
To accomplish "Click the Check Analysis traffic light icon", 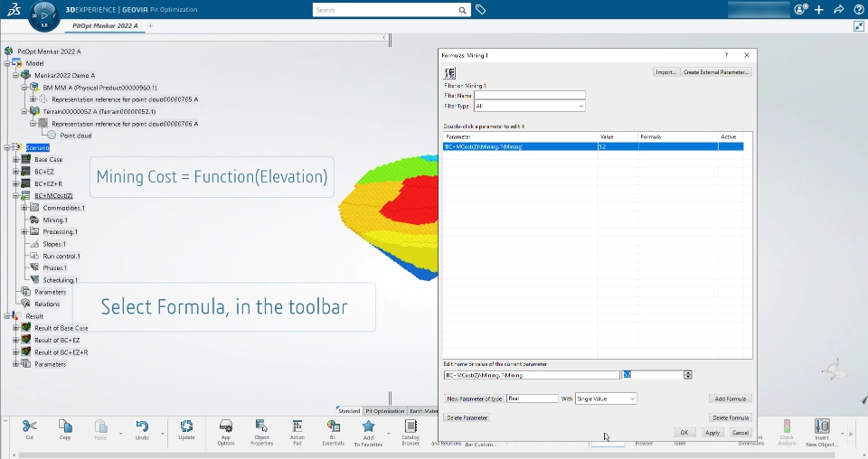I will 787,426.
